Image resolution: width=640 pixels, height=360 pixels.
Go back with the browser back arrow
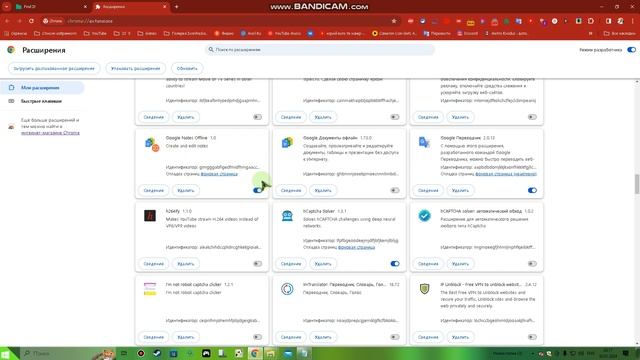(x=7, y=21)
